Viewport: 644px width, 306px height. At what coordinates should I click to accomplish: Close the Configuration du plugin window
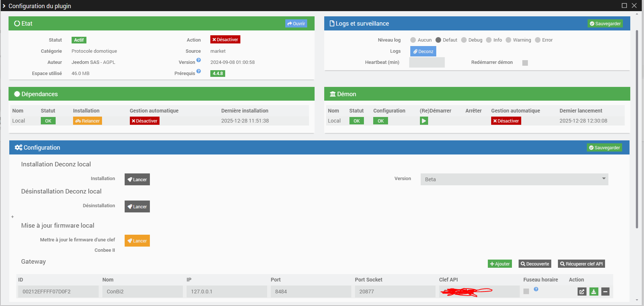(634, 6)
